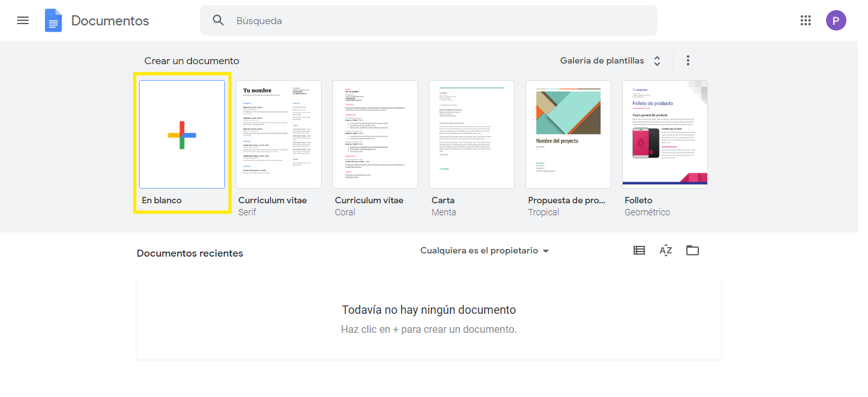Click the search magnifier icon
This screenshot has height=397, width=868.
(x=219, y=20)
